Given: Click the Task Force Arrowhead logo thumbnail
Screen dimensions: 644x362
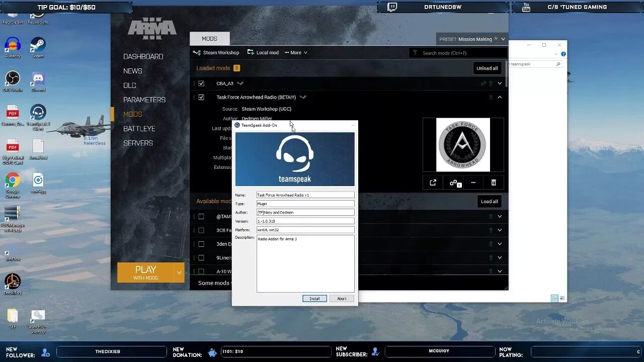Looking at the screenshot, I should pos(463,145).
